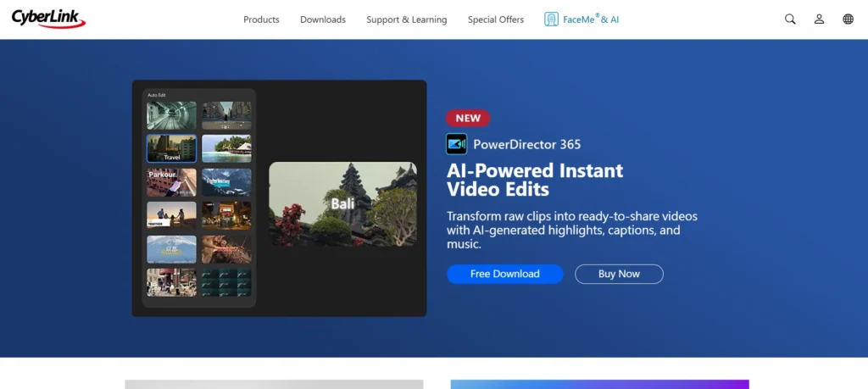Click the PowerDirector app icon
The image size is (868, 389).
coord(457,144)
